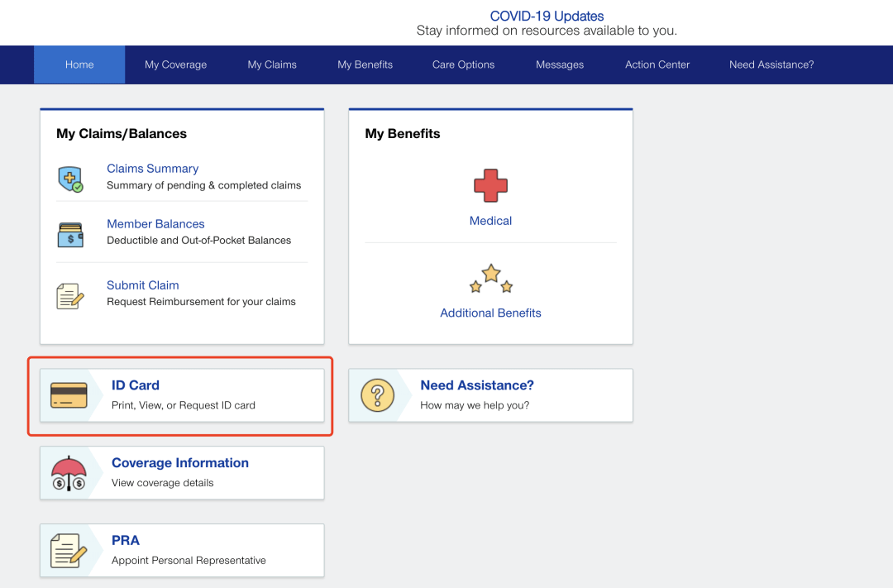
Task: Select the My Benefits tab
Action: coord(365,64)
